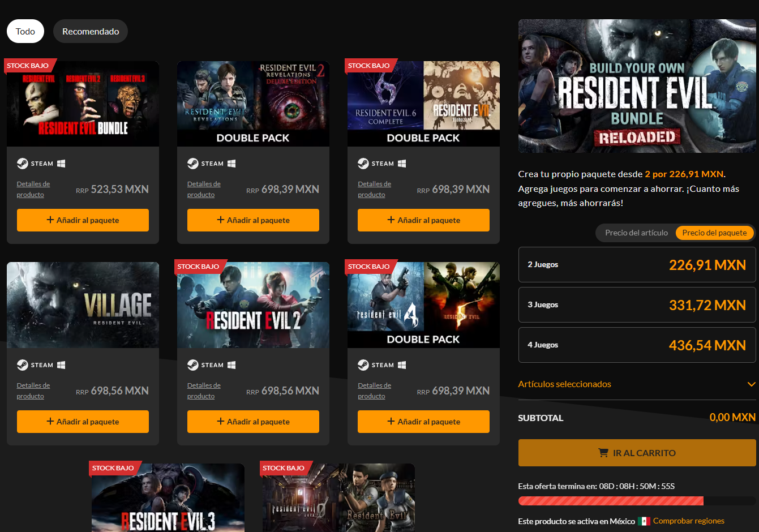This screenshot has width=759, height=532.
Task: Open product details for Resident Evil 4 Double Pack
Action: click(374, 391)
